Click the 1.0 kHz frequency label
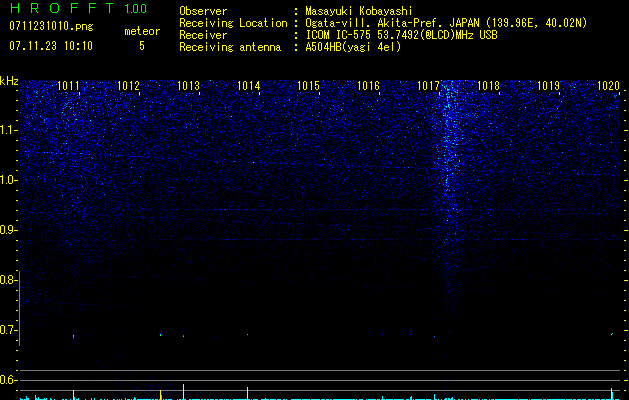Viewport: 629px width, 400px height. [8, 180]
